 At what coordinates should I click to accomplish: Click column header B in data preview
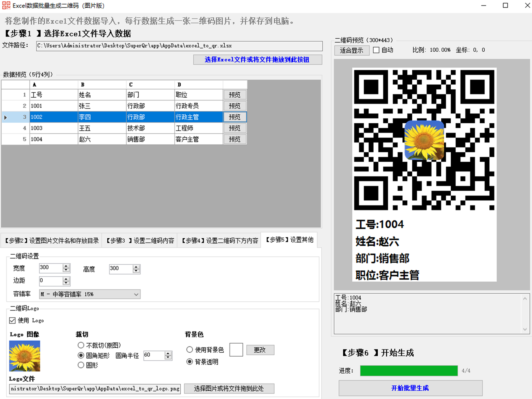pos(102,84)
